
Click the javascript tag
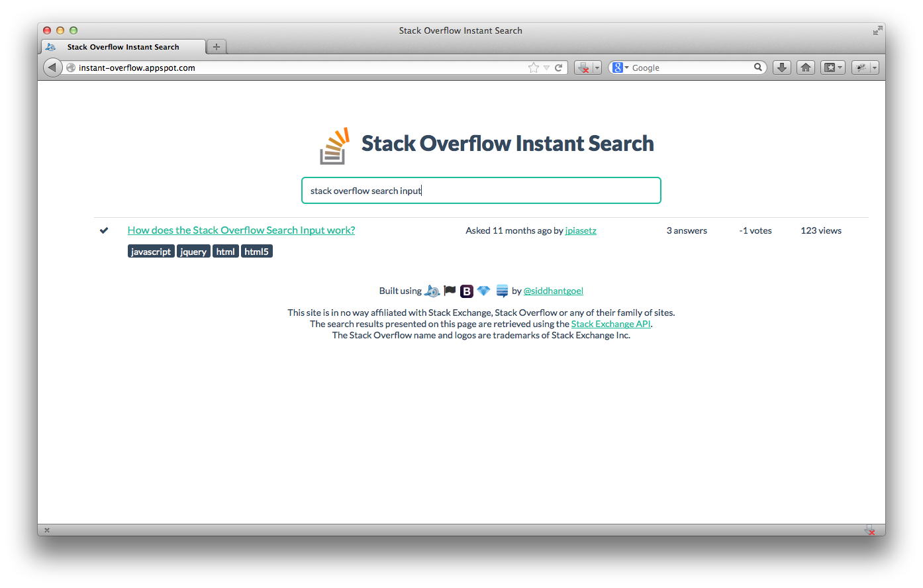pyautogui.click(x=151, y=252)
